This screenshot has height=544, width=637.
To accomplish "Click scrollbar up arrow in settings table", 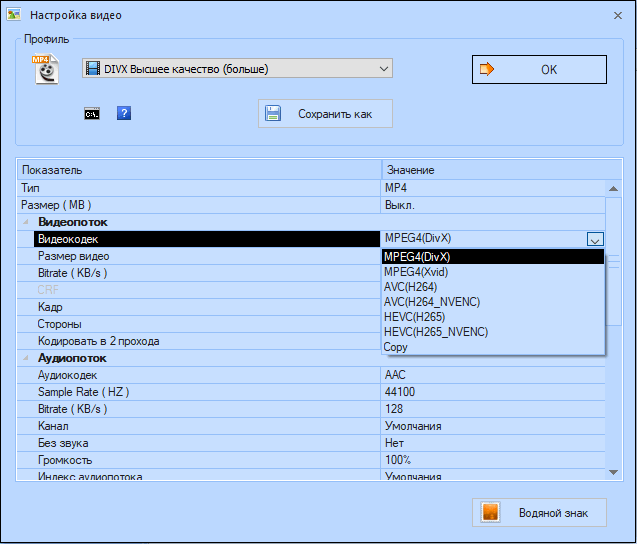I will (613, 189).
